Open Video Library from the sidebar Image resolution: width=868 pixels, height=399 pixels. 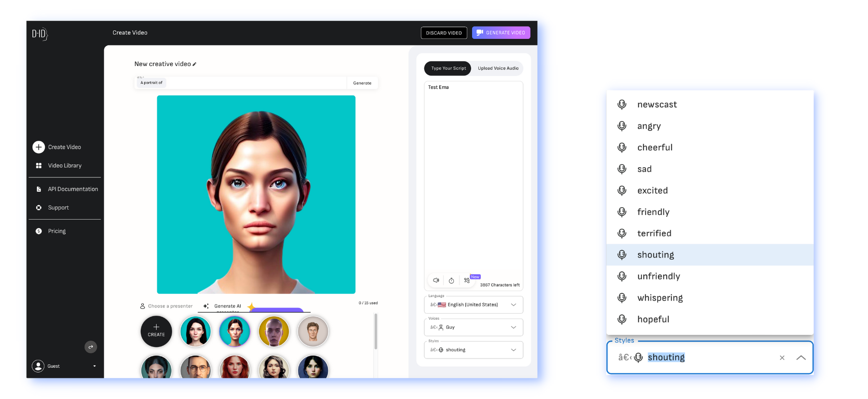pyautogui.click(x=65, y=166)
